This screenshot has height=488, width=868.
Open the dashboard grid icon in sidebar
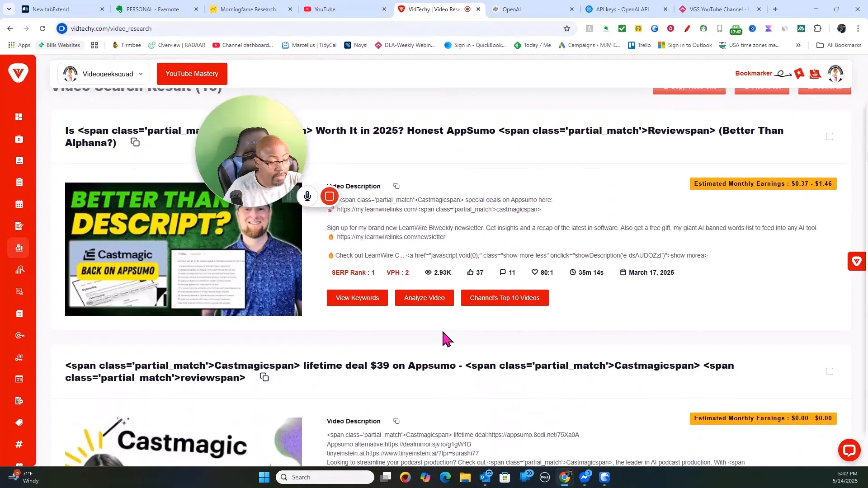tap(19, 117)
